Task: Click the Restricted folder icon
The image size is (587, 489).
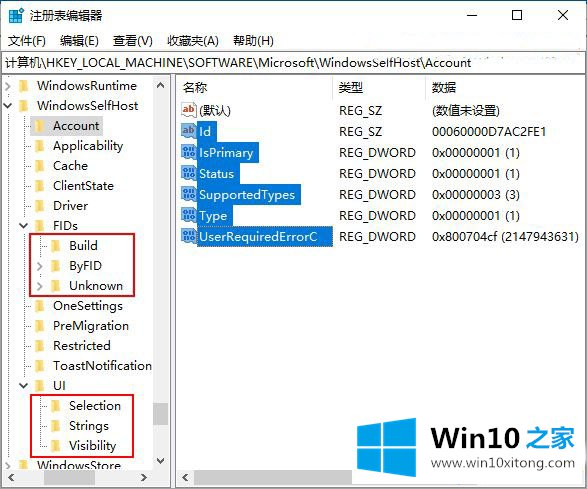Action: (40, 346)
